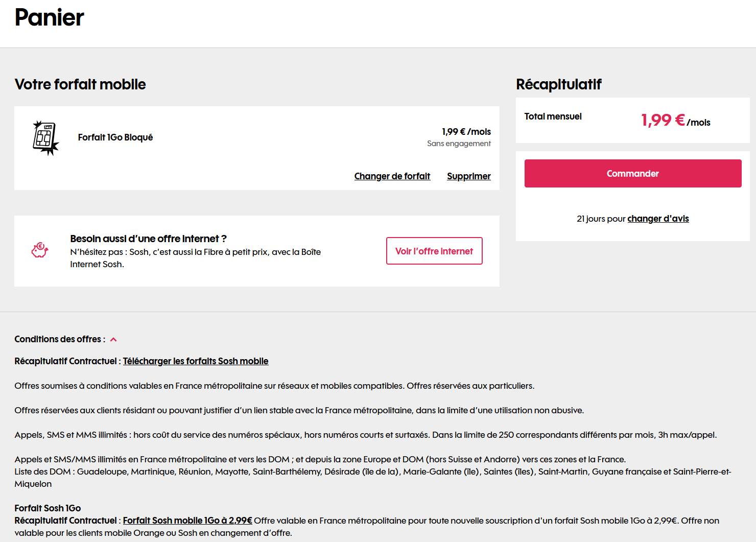Click the 21 jours pour text
The image size is (756, 542).
(601, 219)
